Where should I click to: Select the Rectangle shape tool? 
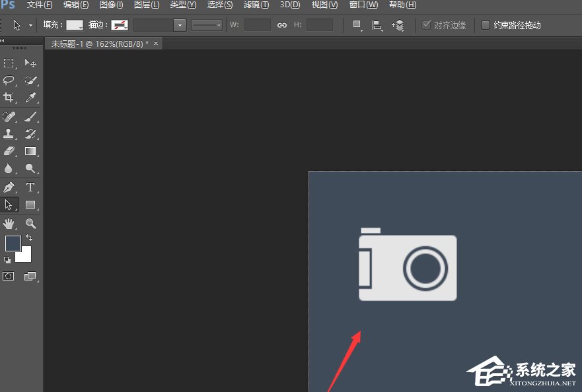[30, 205]
